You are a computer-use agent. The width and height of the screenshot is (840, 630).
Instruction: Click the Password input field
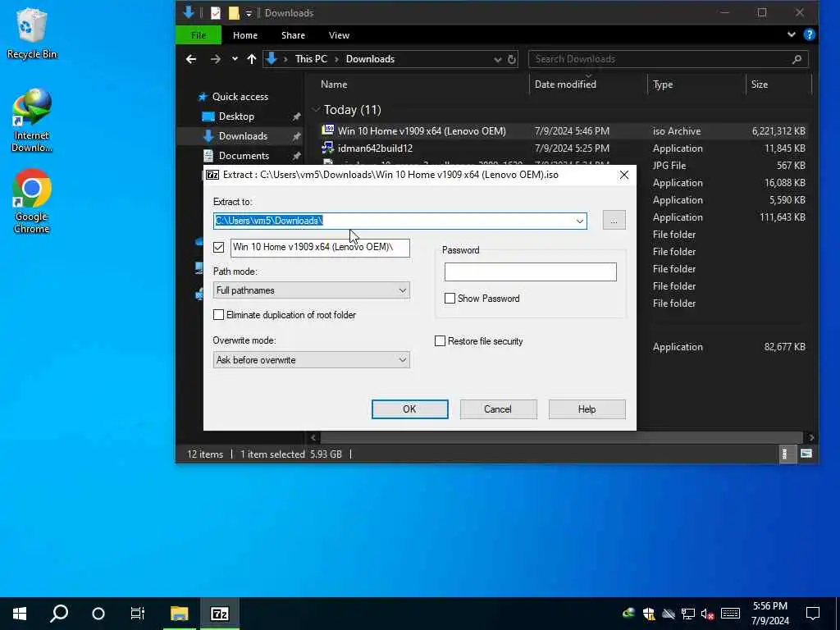point(531,272)
